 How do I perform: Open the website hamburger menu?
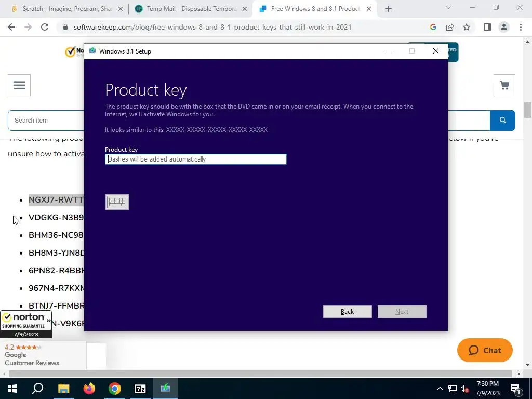point(19,85)
